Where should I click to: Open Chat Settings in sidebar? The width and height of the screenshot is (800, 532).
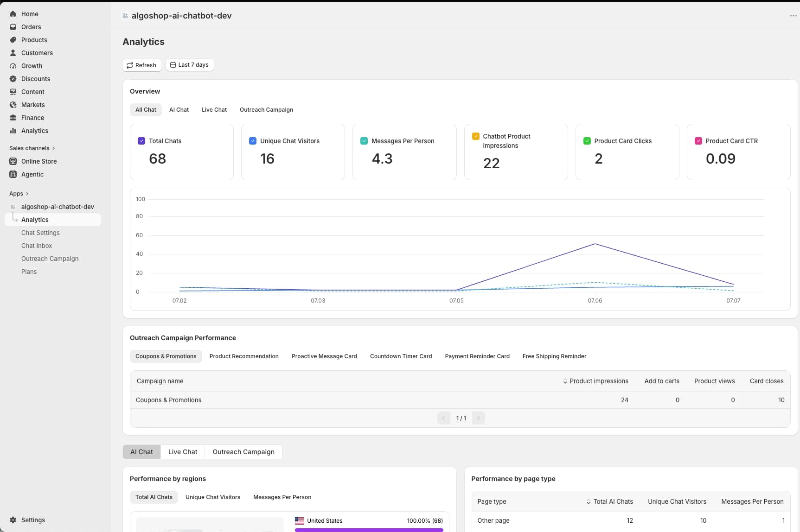(x=40, y=233)
